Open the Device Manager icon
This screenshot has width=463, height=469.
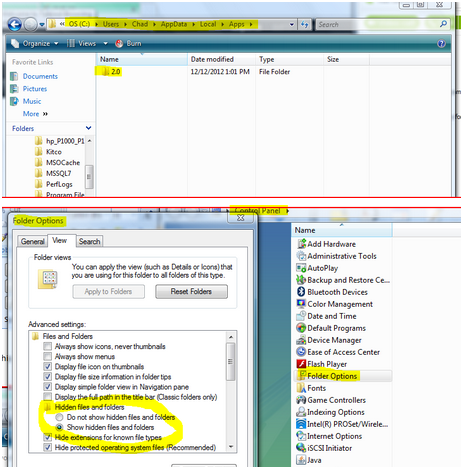[301, 340]
